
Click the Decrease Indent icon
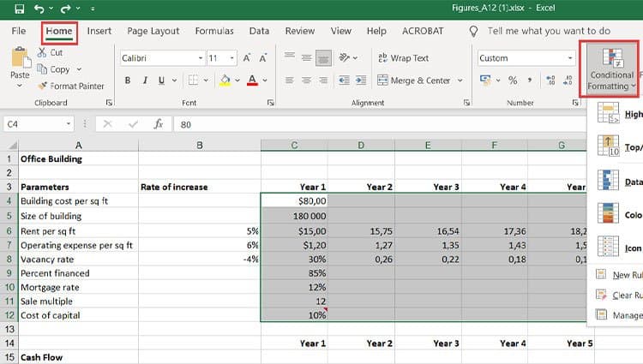click(344, 81)
